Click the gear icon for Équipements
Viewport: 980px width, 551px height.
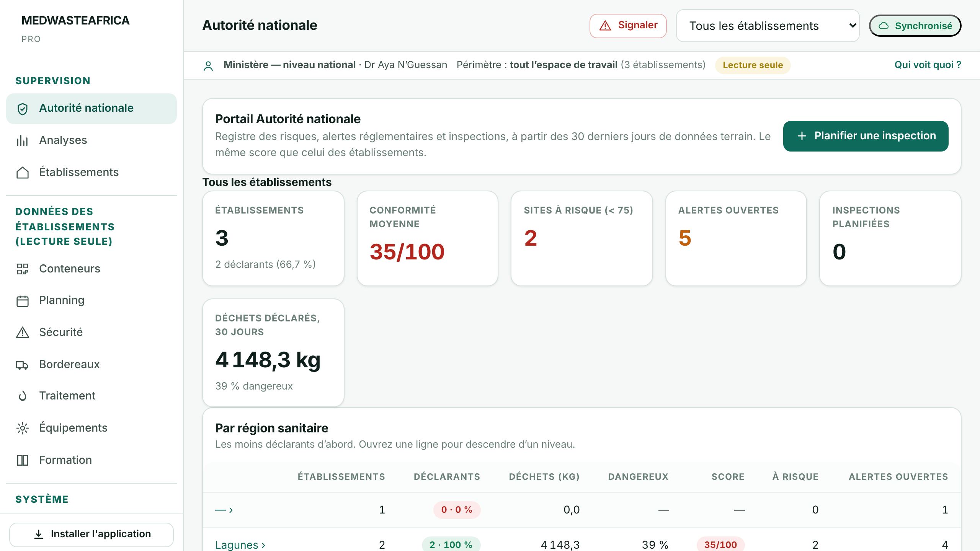(x=23, y=428)
